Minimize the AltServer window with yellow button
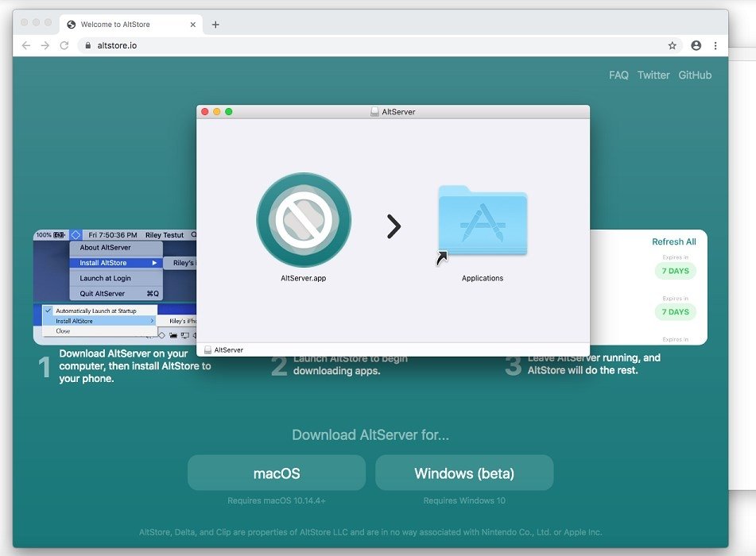Screen dimensions: 756x556 pos(216,112)
